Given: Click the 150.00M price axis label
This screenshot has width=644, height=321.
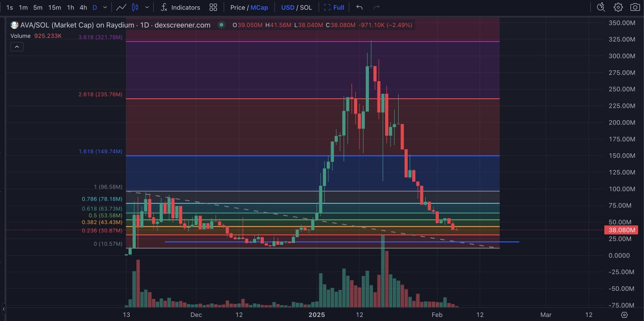Looking at the screenshot, I should [x=623, y=156].
